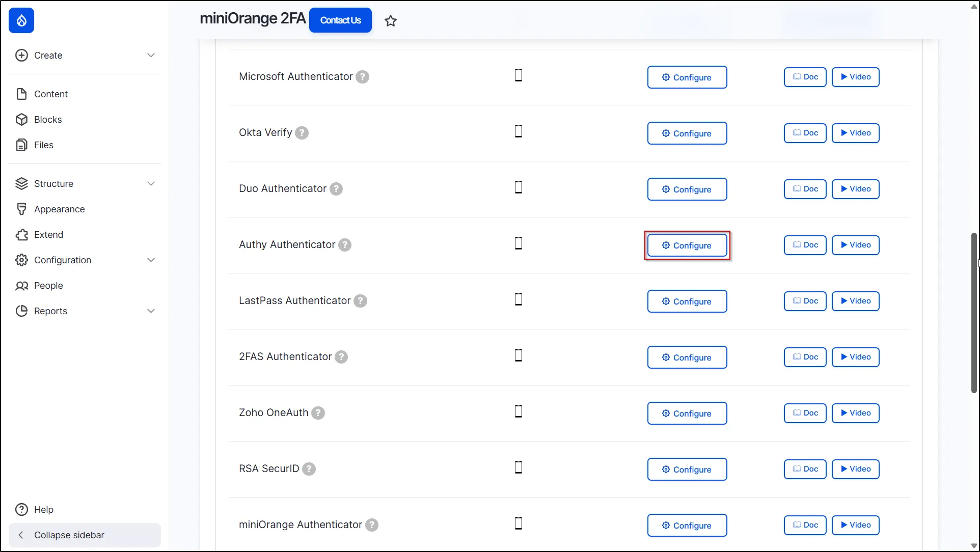Configure Duo Authenticator
Screen dimensions: 980x552
click(x=687, y=189)
